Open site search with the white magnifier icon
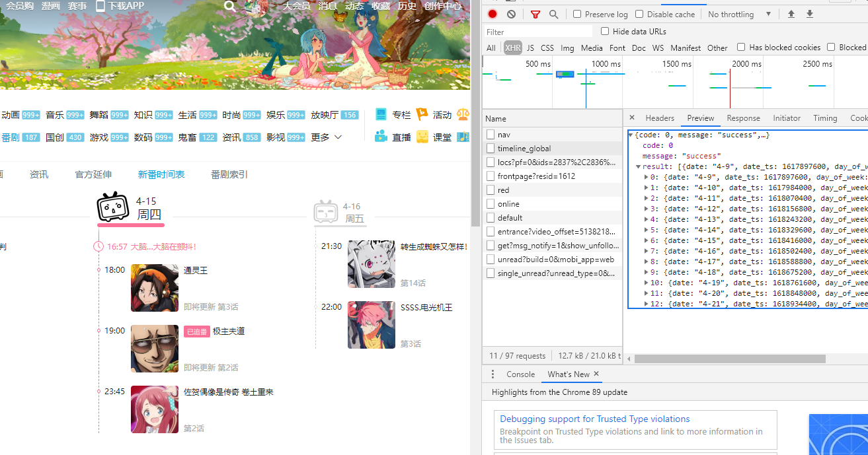 point(229,6)
